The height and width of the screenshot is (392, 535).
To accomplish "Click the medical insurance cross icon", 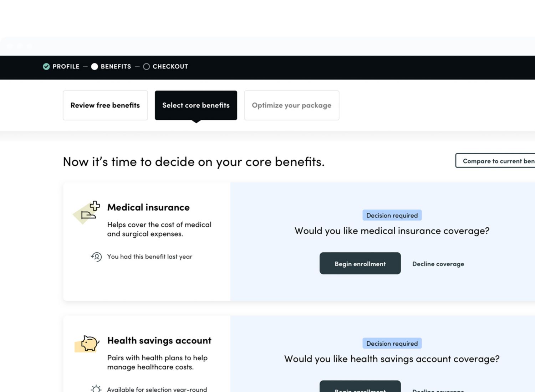I will [x=88, y=211].
